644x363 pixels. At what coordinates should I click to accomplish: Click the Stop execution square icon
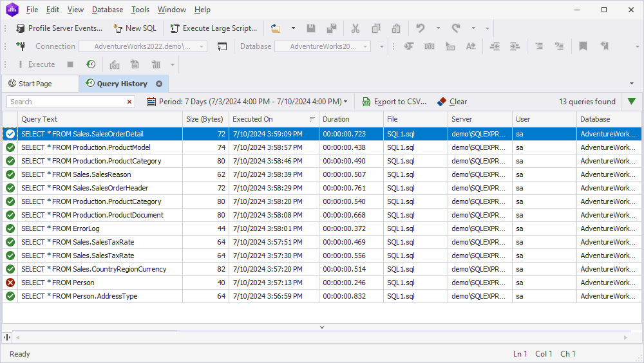click(x=70, y=64)
